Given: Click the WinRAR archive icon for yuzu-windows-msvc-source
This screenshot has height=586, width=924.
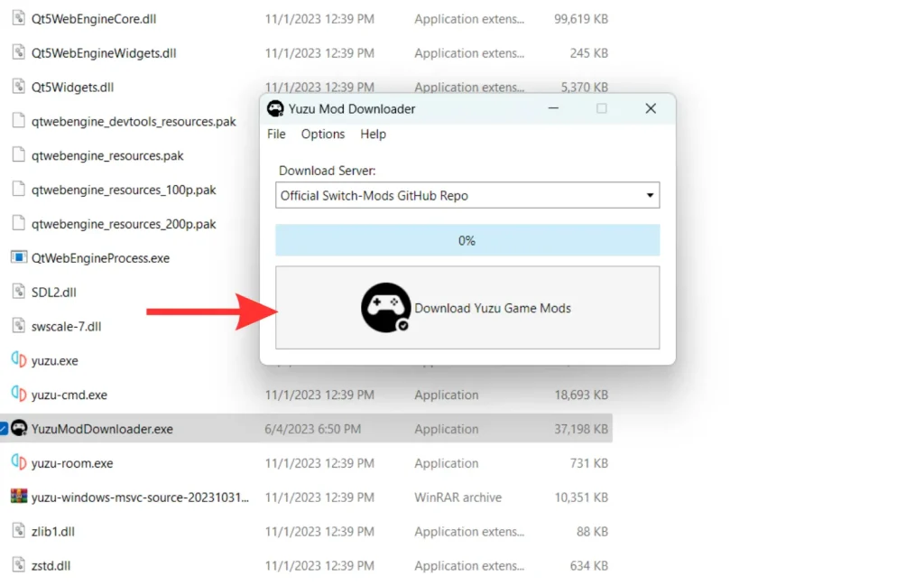Looking at the screenshot, I should pos(19,497).
